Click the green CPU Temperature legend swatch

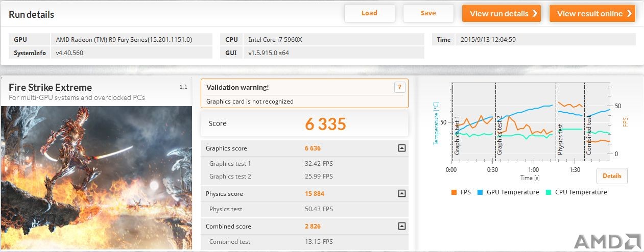point(548,192)
